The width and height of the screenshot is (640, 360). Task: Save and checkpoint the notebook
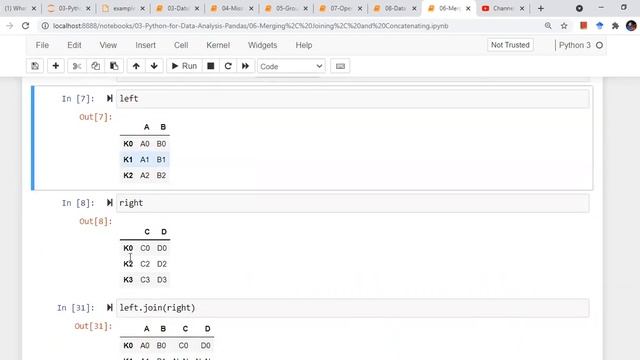tap(35, 66)
